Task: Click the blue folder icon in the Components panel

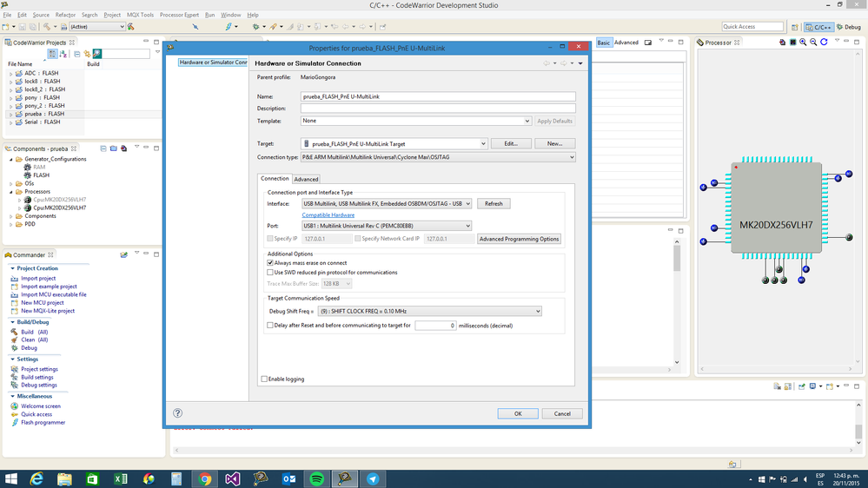Action: 114,148
